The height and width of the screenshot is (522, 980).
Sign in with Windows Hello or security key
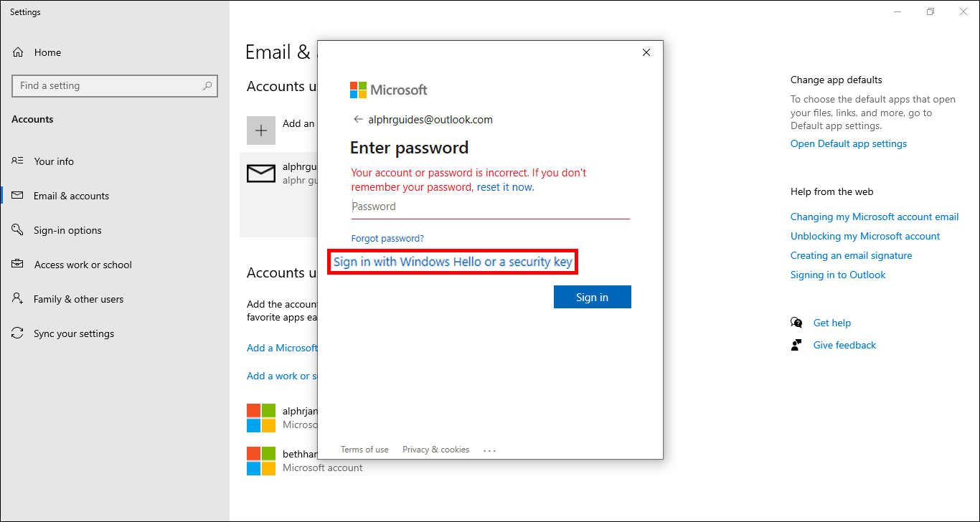click(452, 261)
